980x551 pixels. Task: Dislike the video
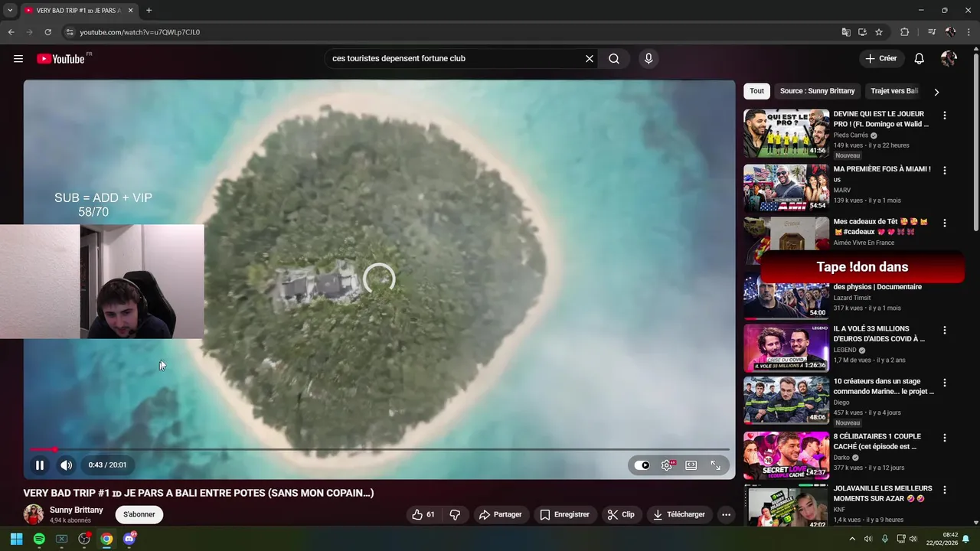(x=455, y=514)
